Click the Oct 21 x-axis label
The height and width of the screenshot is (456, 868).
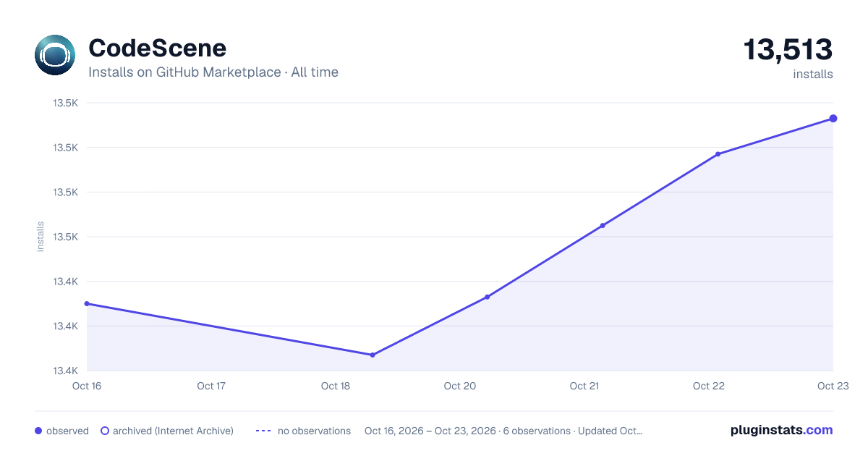(x=584, y=386)
